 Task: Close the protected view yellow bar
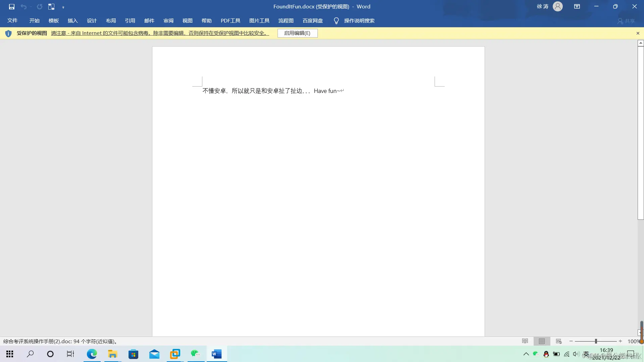(x=638, y=33)
